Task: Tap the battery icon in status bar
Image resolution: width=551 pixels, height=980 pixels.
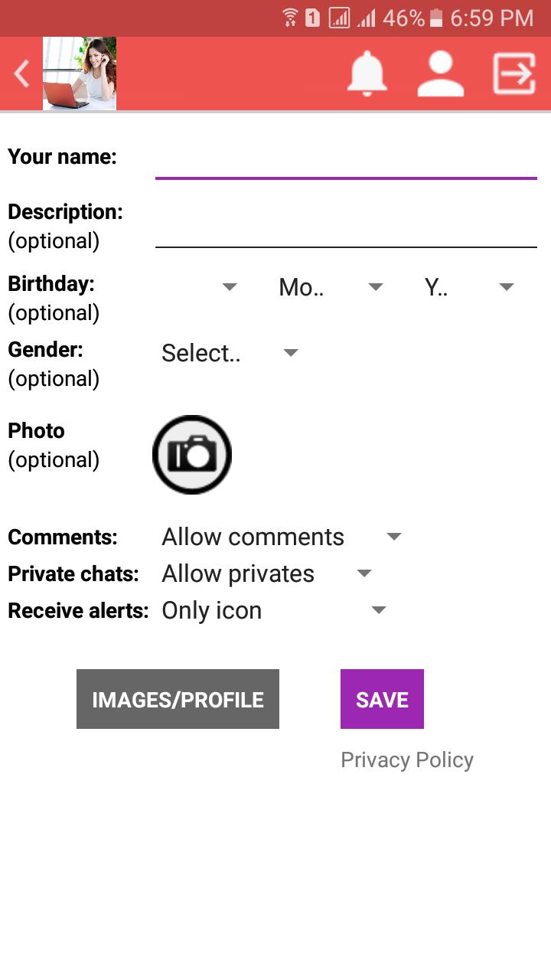Action: click(x=436, y=18)
